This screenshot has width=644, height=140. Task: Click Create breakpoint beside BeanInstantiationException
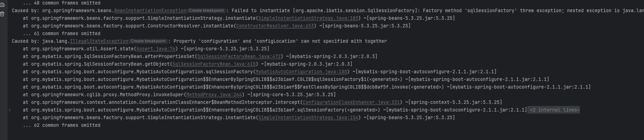point(206,11)
